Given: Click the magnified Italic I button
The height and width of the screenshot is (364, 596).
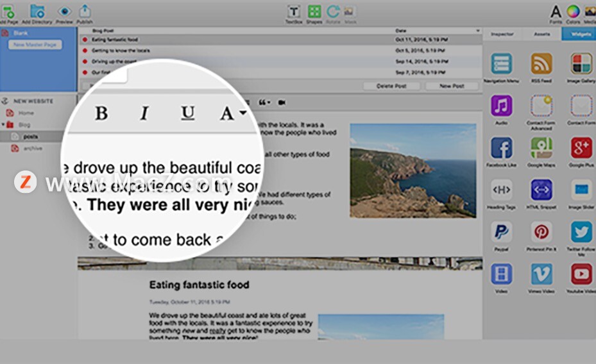Looking at the screenshot, I should point(144,113).
